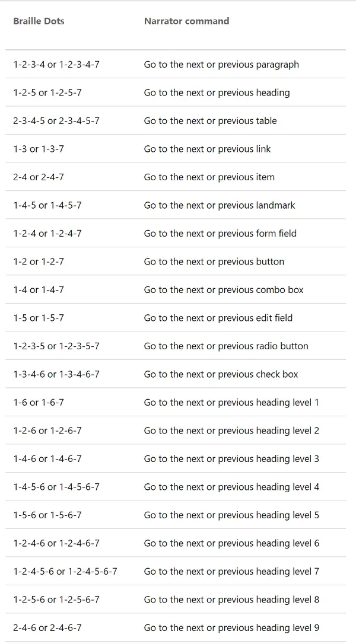Click 'Go to the next or previous radio button'
The height and width of the screenshot is (644, 356).
(x=226, y=346)
